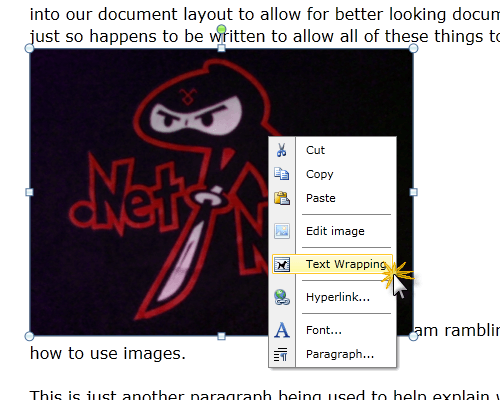Image resolution: width=500 pixels, height=400 pixels.
Task: Click the line starting "just so happens"
Action: [x=265, y=36]
